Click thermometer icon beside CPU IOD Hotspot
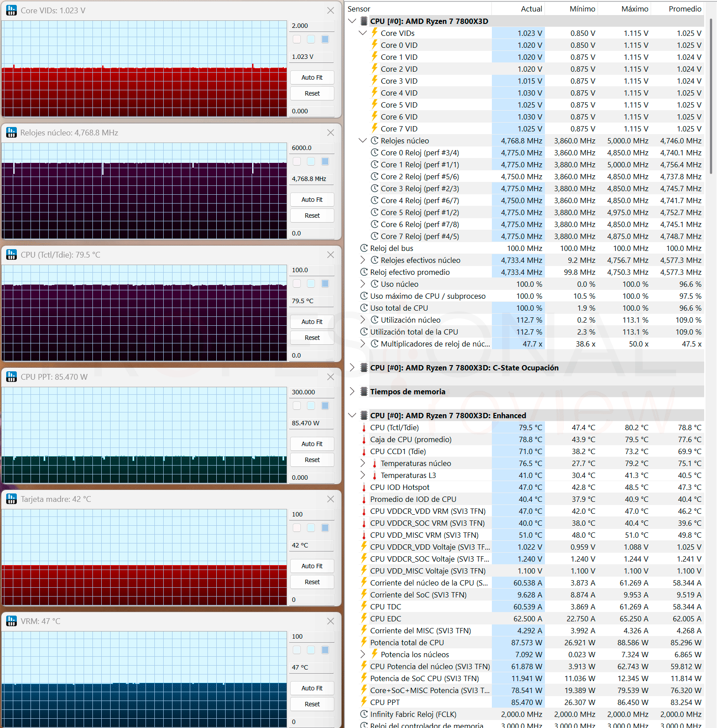The width and height of the screenshot is (717, 728). (x=364, y=487)
